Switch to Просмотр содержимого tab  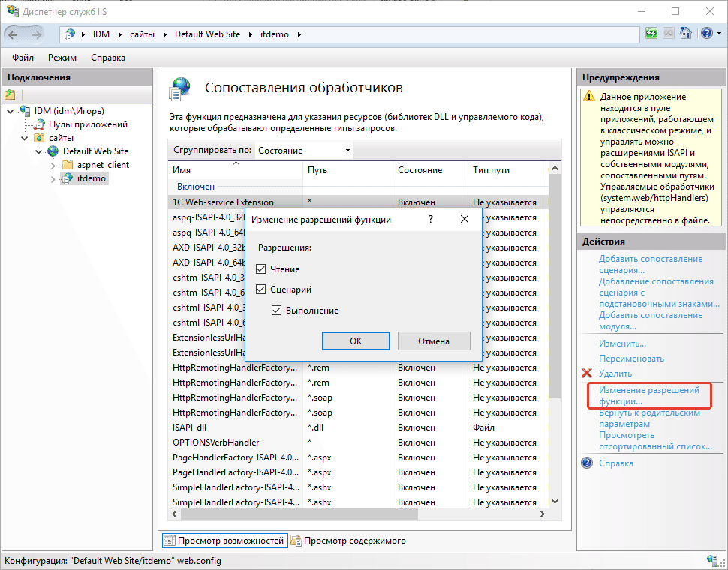tap(348, 541)
